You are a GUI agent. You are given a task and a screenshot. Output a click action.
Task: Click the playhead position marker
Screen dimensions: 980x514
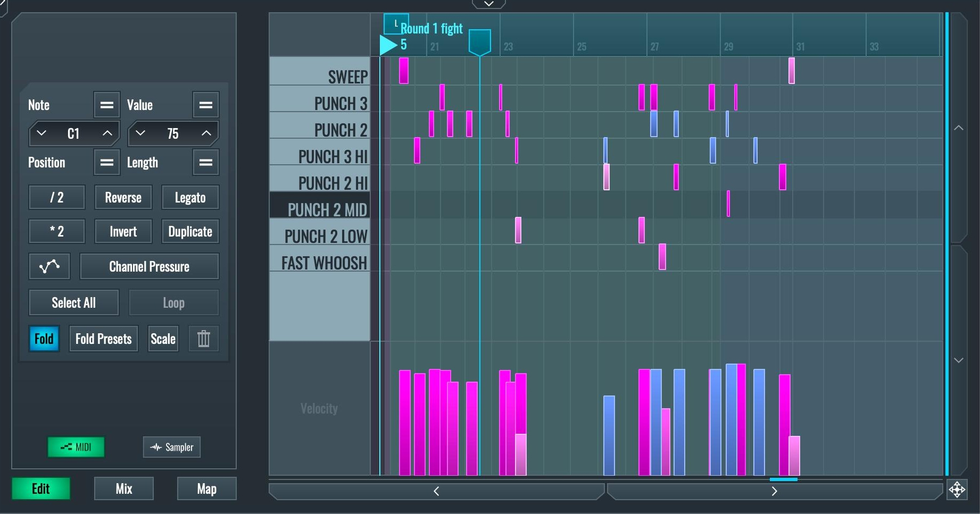pyautogui.click(x=479, y=43)
